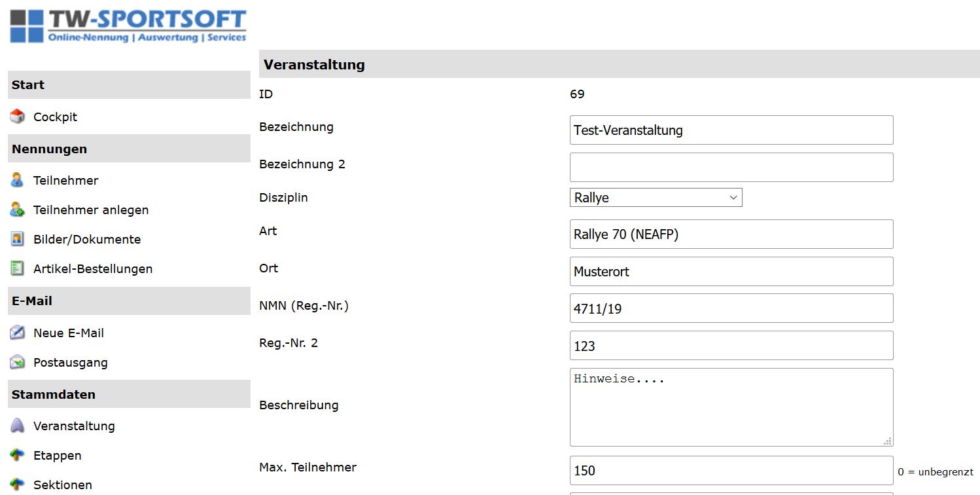This screenshot has height=495, width=980.
Task: Click inside the Beschreibung text area
Action: [x=731, y=407]
